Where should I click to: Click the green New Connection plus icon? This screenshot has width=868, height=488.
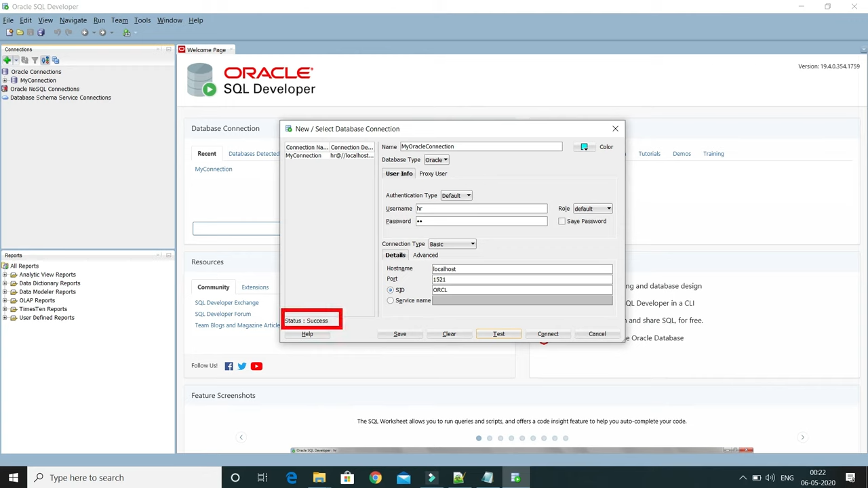click(x=7, y=60)
